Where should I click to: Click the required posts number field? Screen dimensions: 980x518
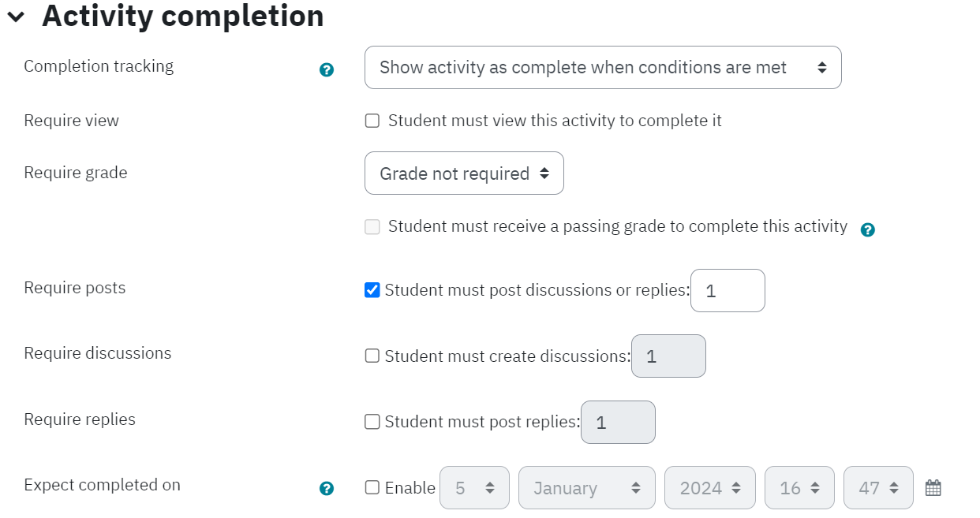(728, 290)
